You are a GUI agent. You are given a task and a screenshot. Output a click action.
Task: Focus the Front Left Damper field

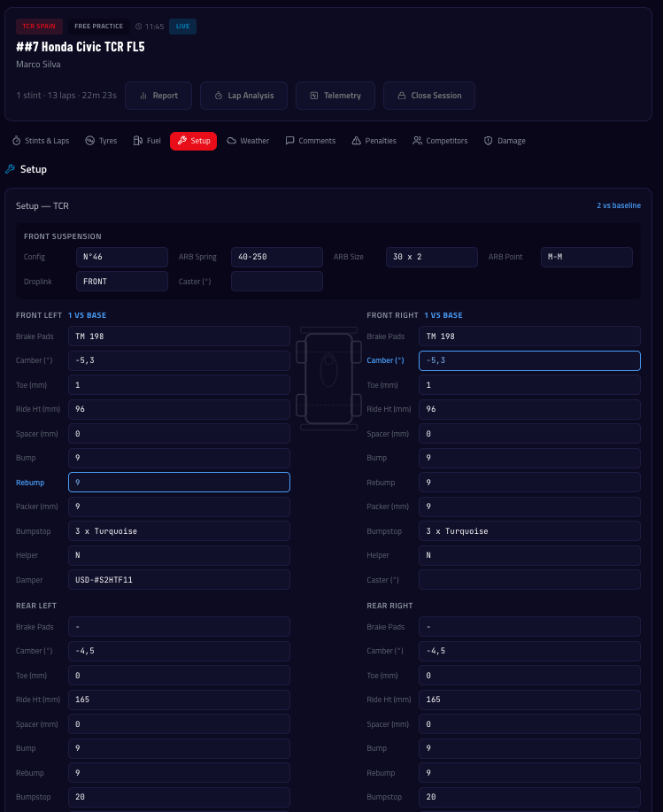[179, 579]
